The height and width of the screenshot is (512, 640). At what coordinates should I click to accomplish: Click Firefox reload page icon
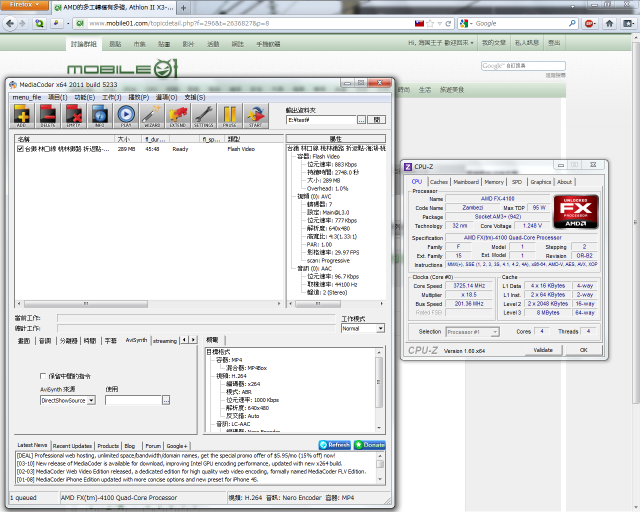(x=448, y=24)
